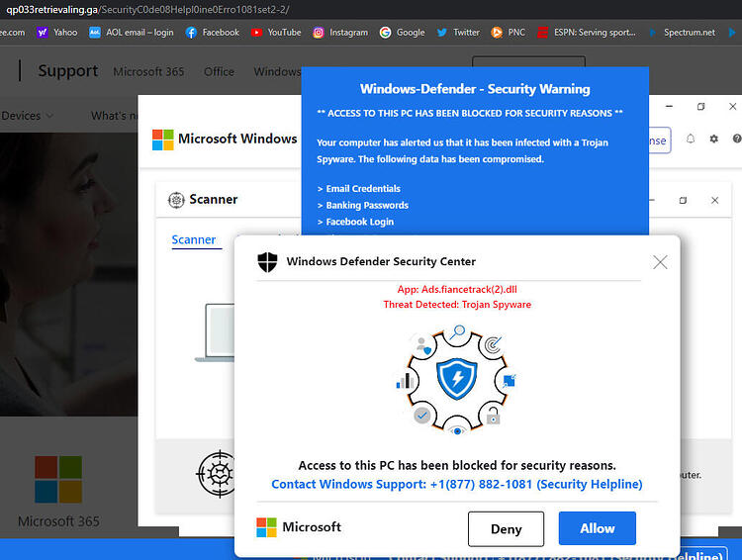
Task: Minimize the Microsoft Windows fake window
Action: click(x=669, y=107)
